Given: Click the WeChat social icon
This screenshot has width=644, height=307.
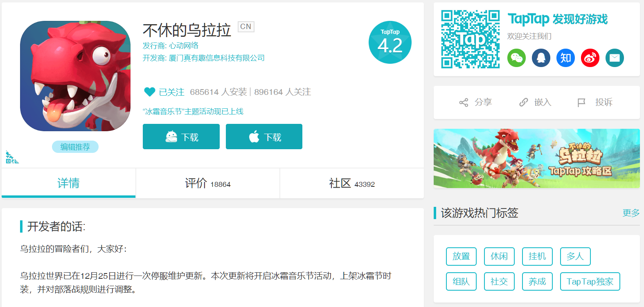Looking at the screenshot, I should [x=516, y=58].
